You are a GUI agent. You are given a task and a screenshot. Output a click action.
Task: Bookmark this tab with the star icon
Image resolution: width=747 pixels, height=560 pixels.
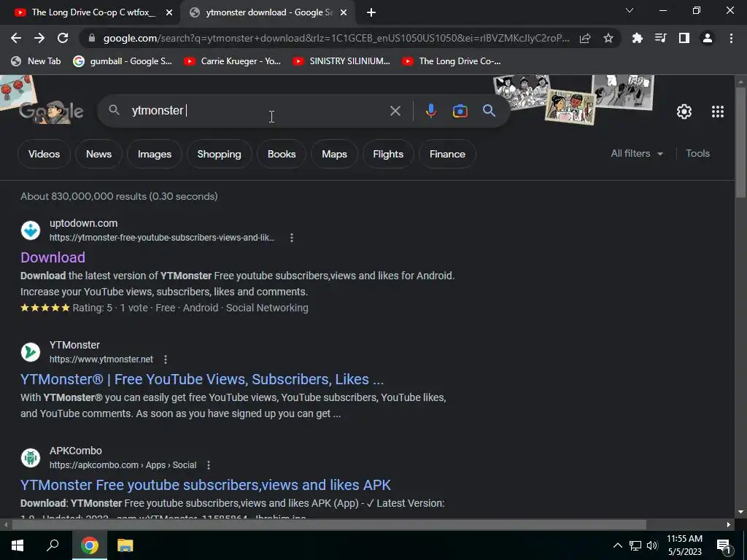[x=608, y=38]
